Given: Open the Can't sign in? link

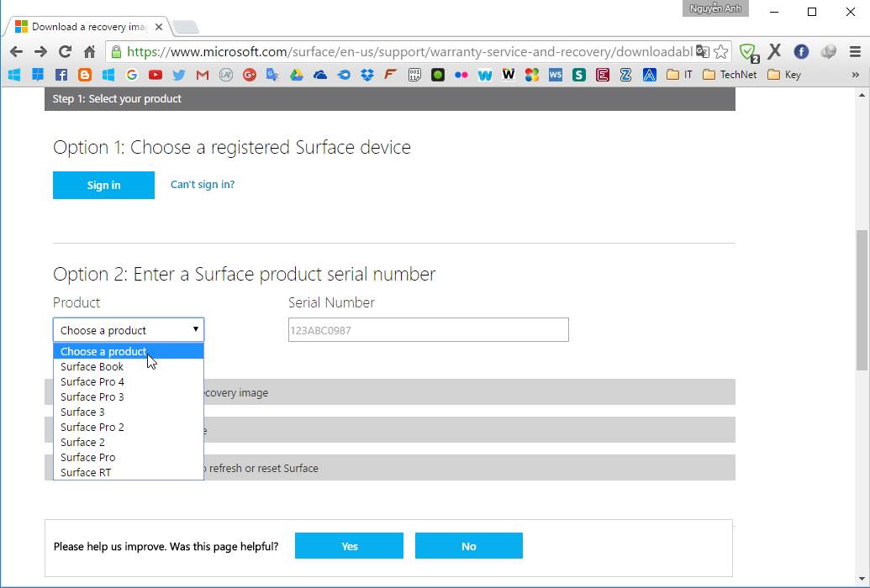Looking at the screenshot, I should tap(203, 185).
